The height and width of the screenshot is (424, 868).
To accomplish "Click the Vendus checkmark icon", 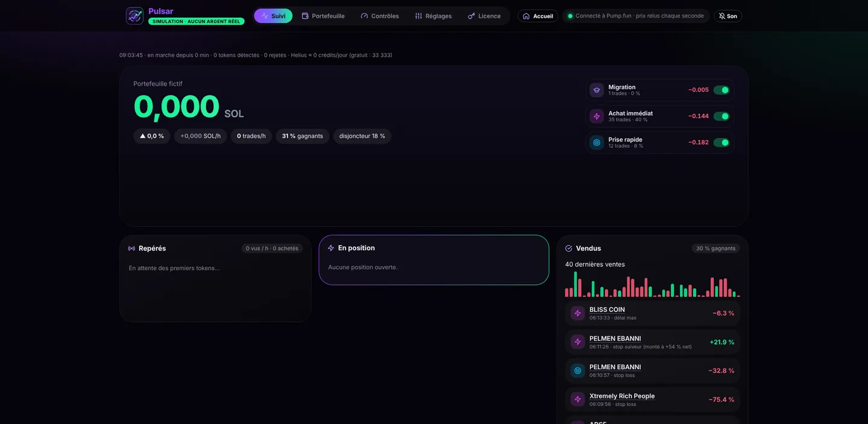I will click(x=568, y=248).
